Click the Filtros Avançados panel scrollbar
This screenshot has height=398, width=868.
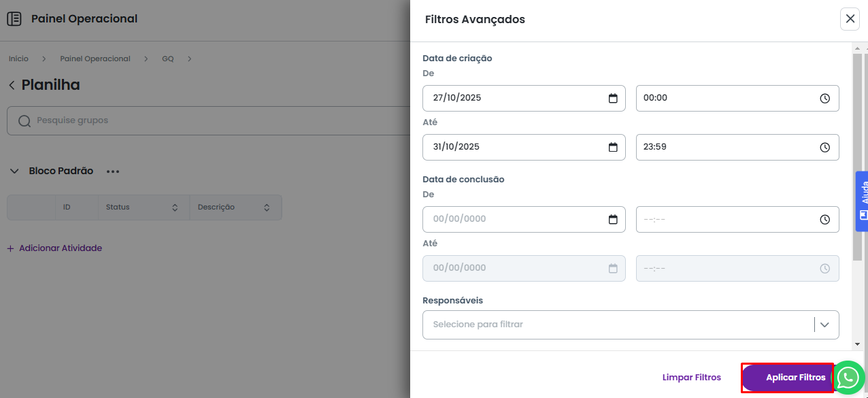click(857, 156)
